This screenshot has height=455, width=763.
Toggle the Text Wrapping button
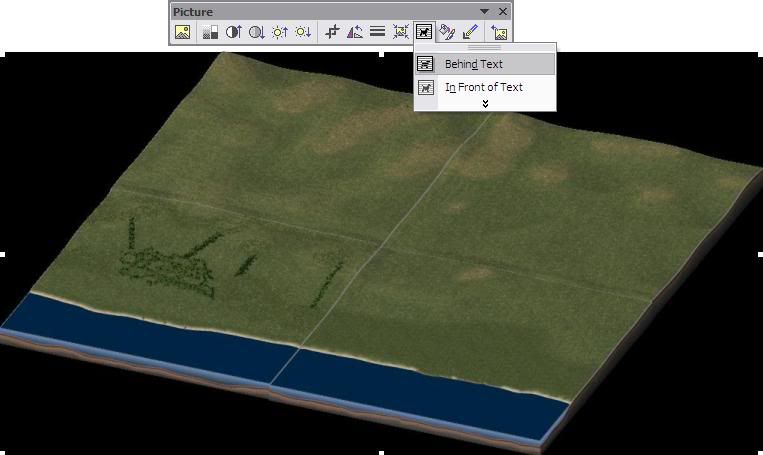pyautogui.click(x=424, y=32)
